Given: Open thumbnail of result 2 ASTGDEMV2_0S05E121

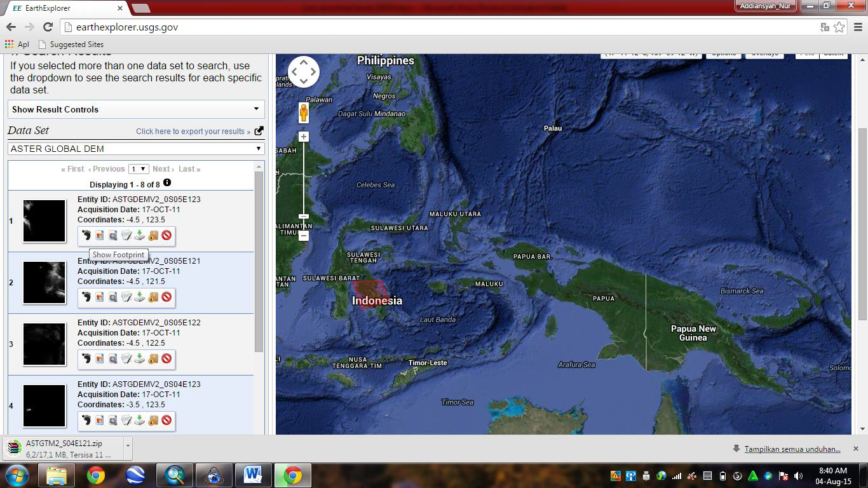Looking at the screenshot, I should 44,283.
